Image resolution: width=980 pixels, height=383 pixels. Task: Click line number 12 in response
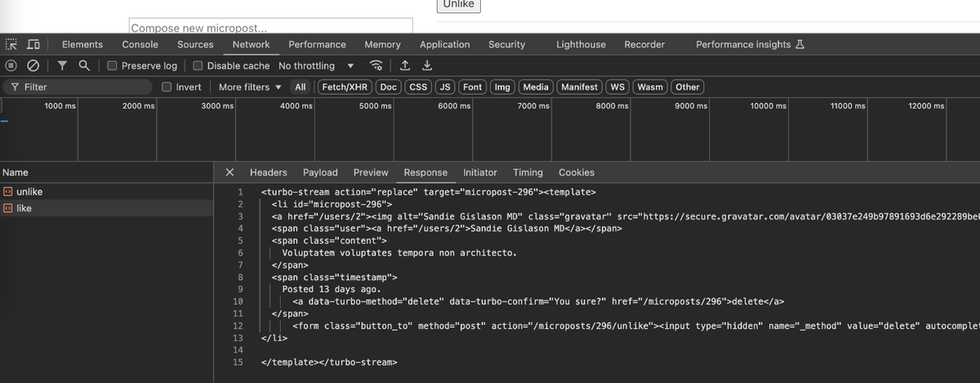[238, 326]
